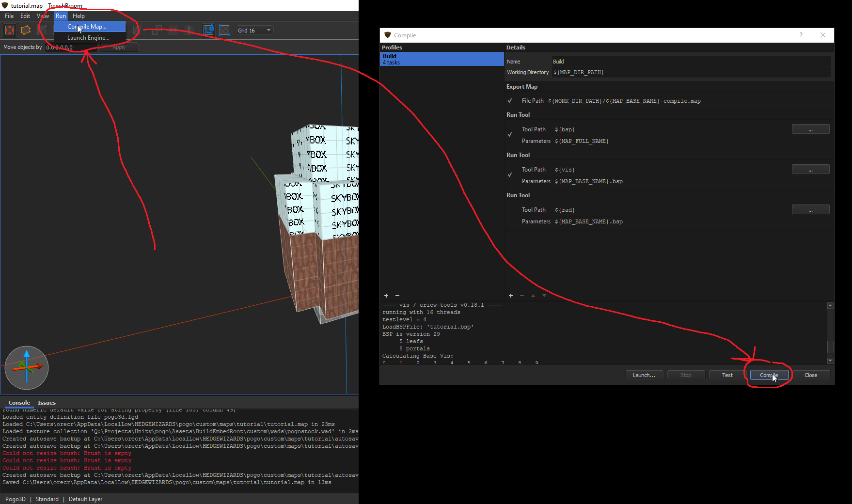The height and width of the screenshot is (504, 852).
Task: Click the Test button in Compile dialog
Action: click(x=727, y=375)
